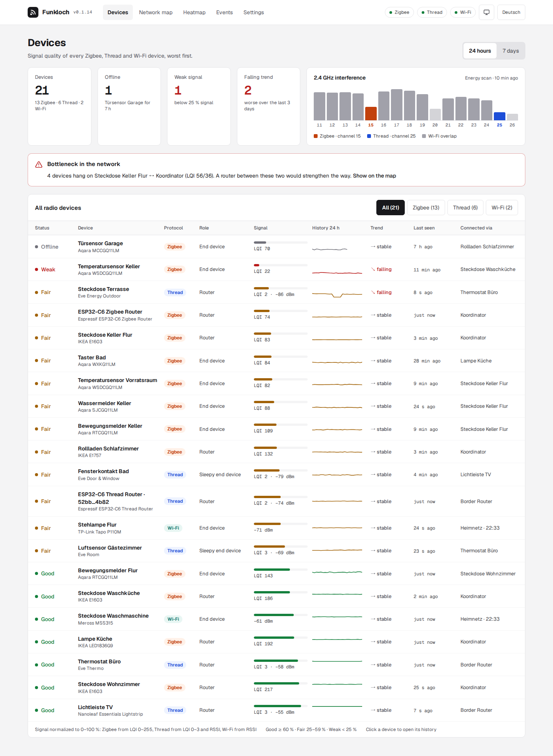Open the Network map tab

(x=156, y=12)
